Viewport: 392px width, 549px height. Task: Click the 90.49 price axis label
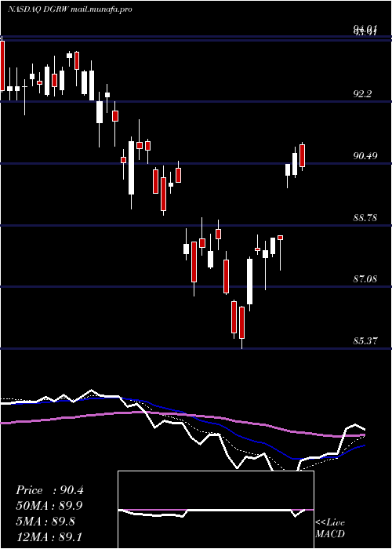tap(365, 156)
